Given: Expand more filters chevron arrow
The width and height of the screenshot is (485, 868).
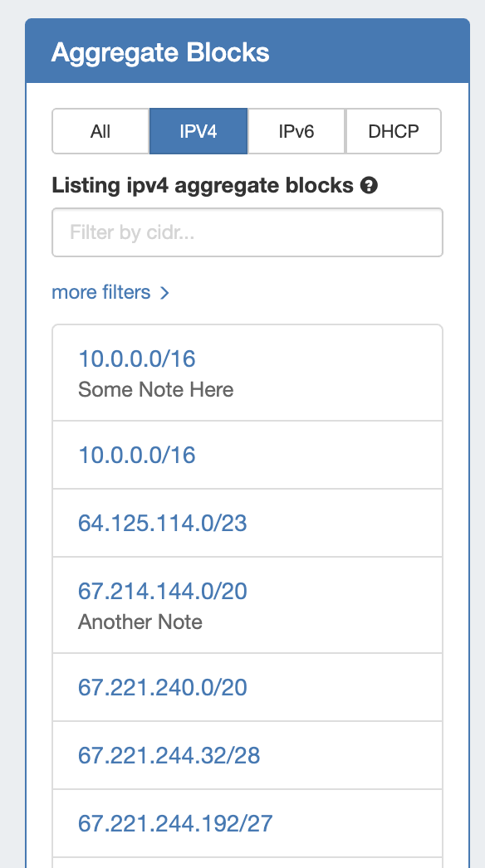Looking at the screenshot, I should click(164, 293).
